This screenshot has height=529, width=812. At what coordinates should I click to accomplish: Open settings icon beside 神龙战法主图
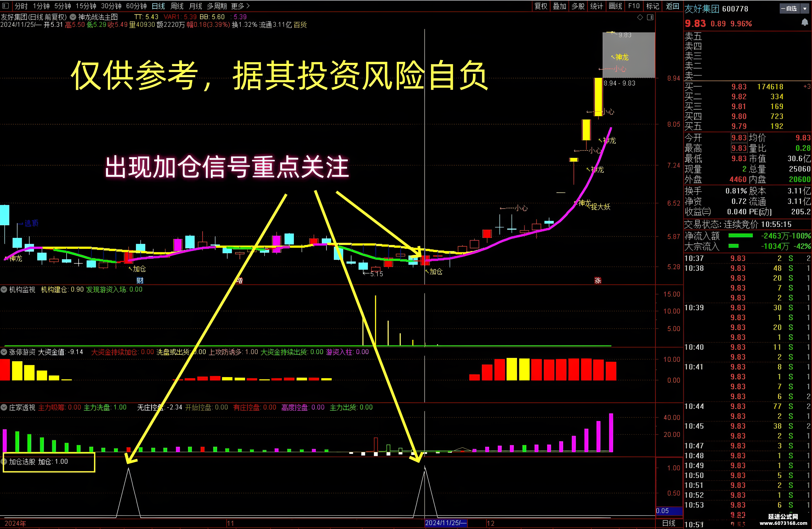pos(73,17)
